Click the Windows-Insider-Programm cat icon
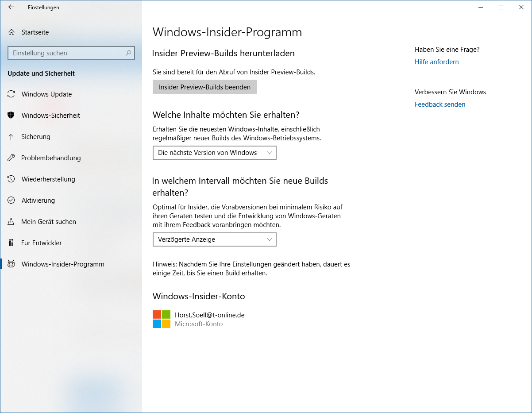Viewport: 532px width, 413px height. 12,264
